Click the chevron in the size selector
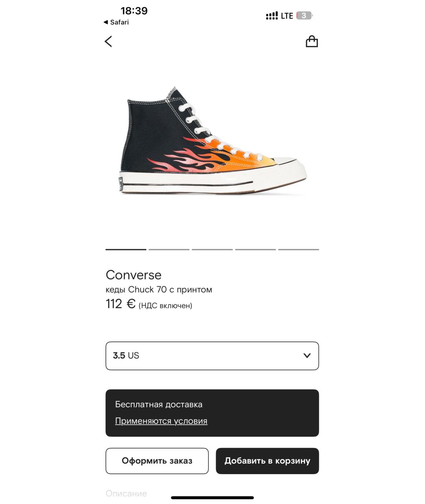This screenshot has height=504, width=425. (x=307, y=356)
